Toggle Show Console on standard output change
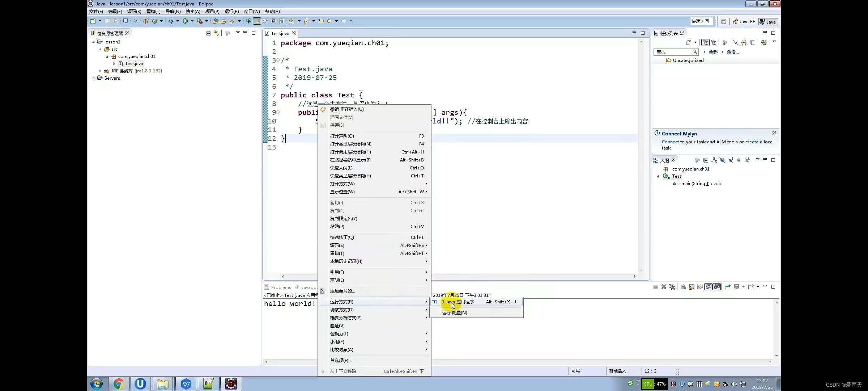This screenshot has width=868, height=391. tap(709, 287)
